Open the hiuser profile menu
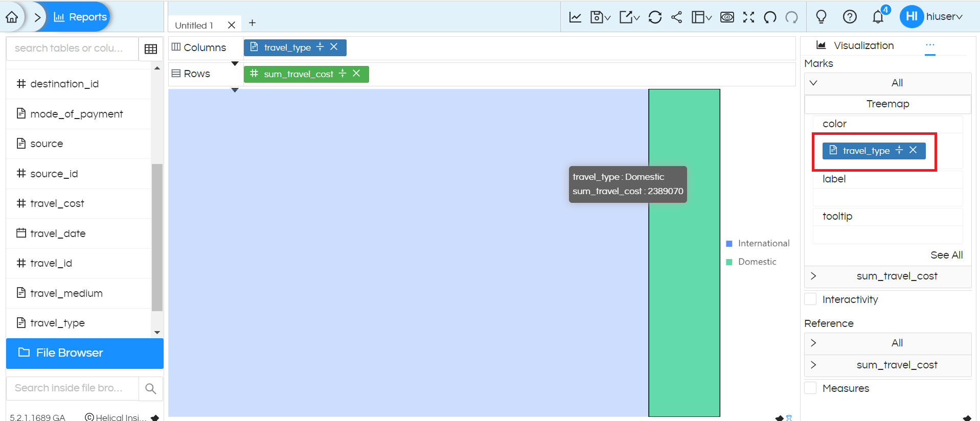The height and width of the screenshot is (421, 980). tap(931, 16)
